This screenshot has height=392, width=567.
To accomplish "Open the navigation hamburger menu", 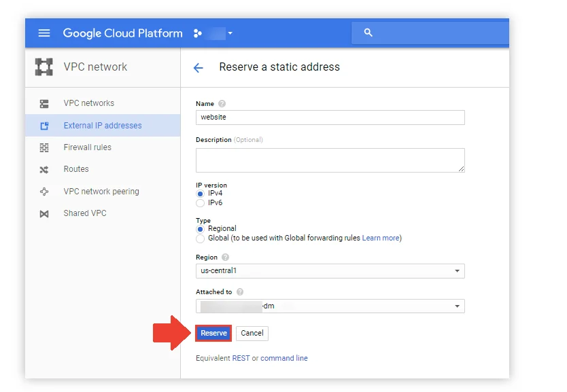I will coord(44,33).
